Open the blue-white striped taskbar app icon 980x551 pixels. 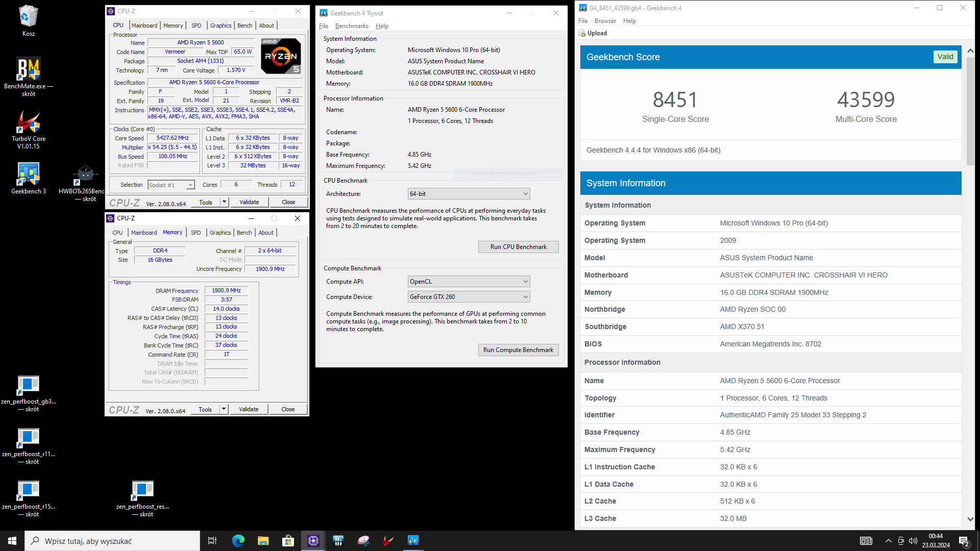(x=338, y=541)
